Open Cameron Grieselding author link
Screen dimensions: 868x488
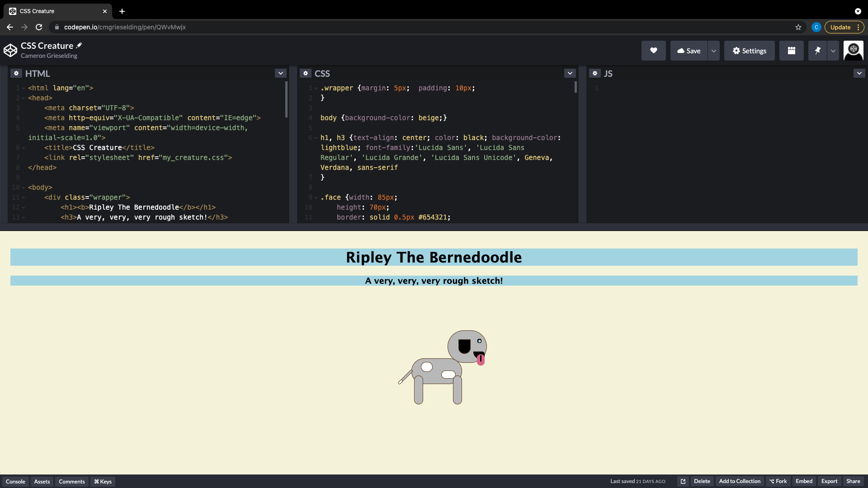[49, 56]
